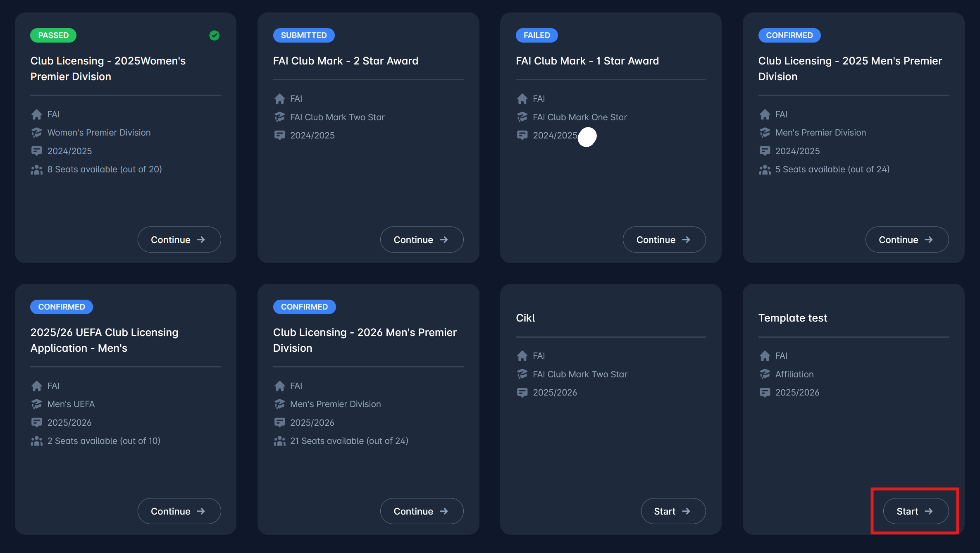
Task: Start the Cikl application
Action: pos(673,511)
